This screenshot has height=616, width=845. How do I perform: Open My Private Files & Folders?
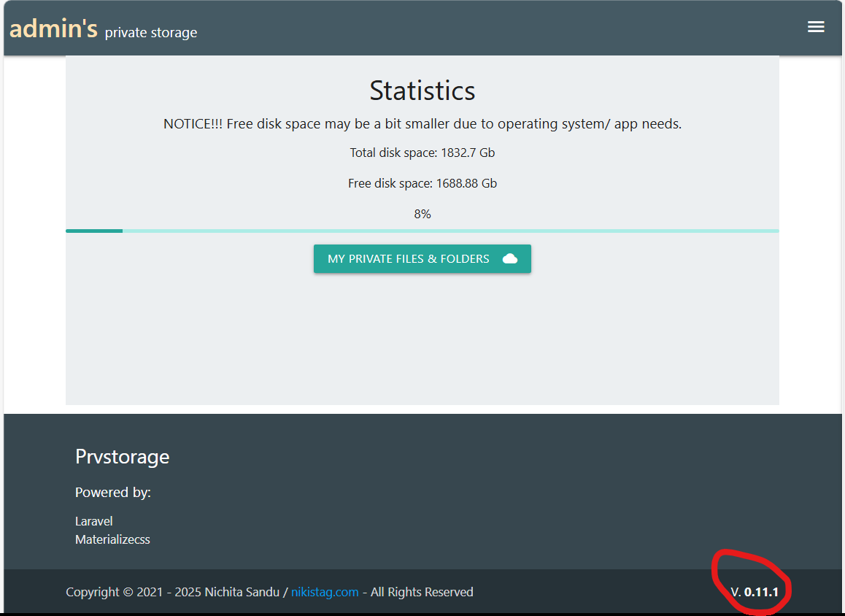(409, 259)
